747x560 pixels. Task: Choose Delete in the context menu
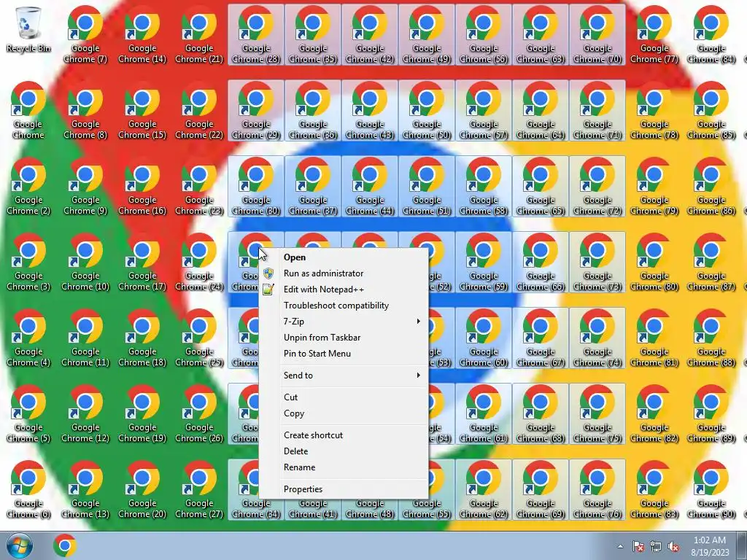click(343, 451)
